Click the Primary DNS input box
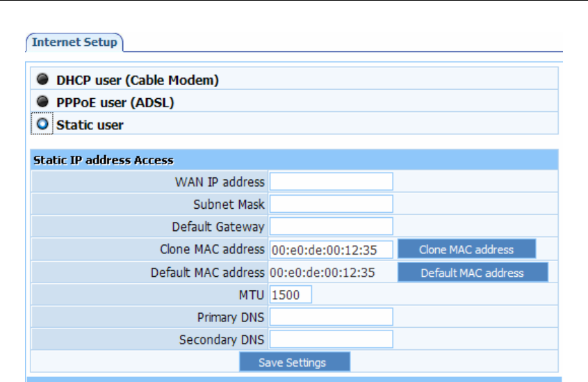The height and width of the screenshot is (382, 588). [331, 317]
